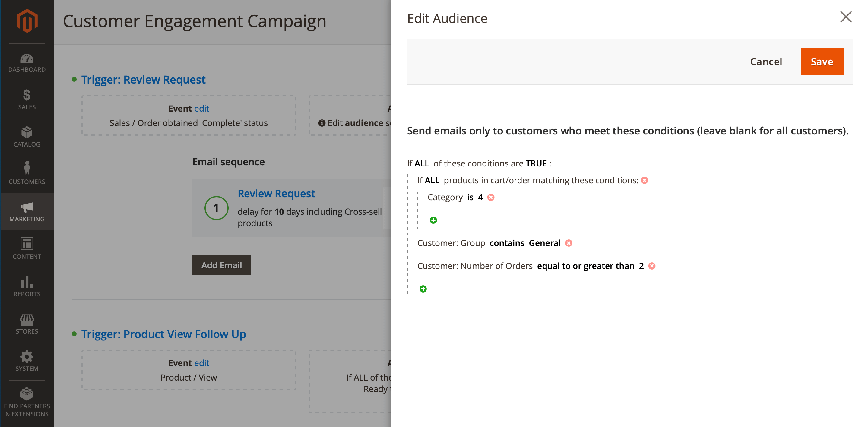Image resolution: width=868 pixels, height=427 pixels.
Task: Click the Marketing sidebar icon
Action: (27, 211)
